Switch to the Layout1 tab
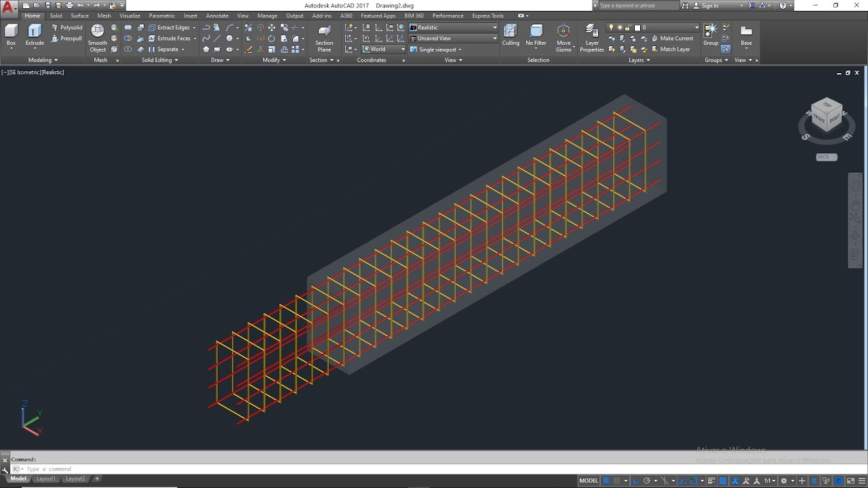Screen dimensions: 868x488 46,479
